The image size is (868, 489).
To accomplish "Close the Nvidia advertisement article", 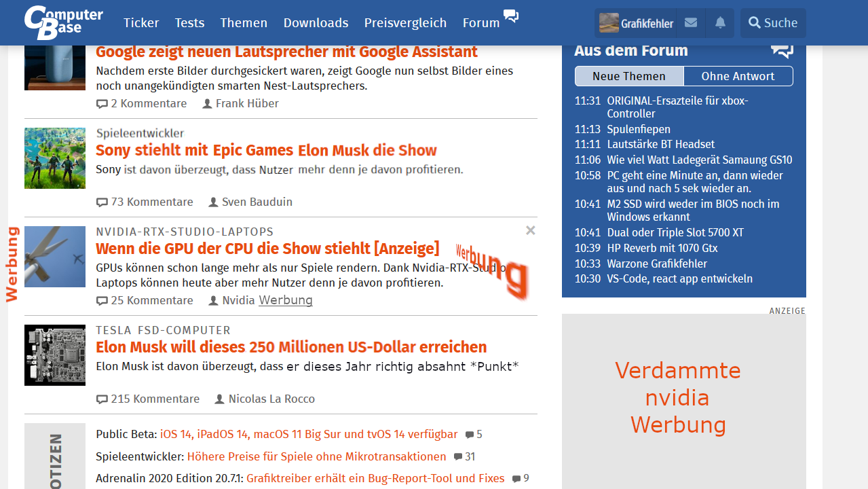I will [531, 230].
